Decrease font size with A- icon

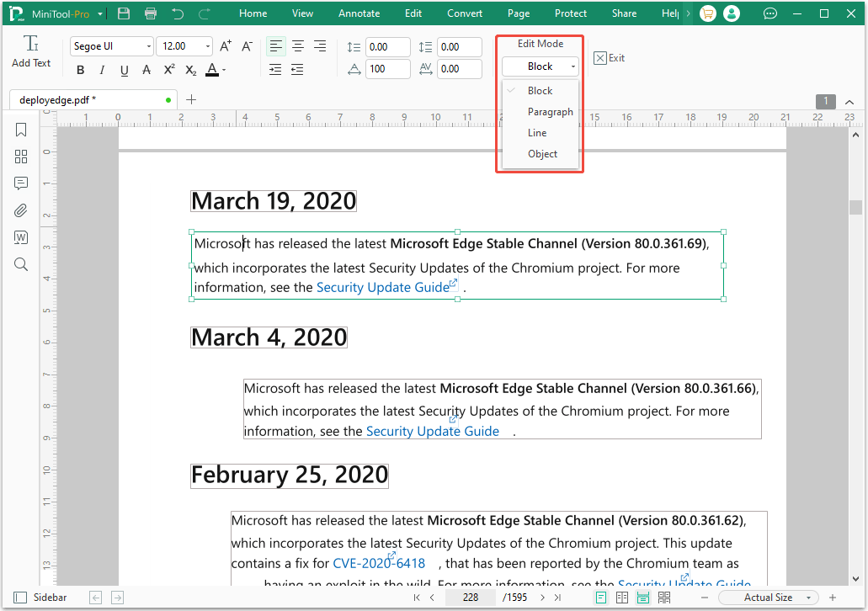point(247,46)
